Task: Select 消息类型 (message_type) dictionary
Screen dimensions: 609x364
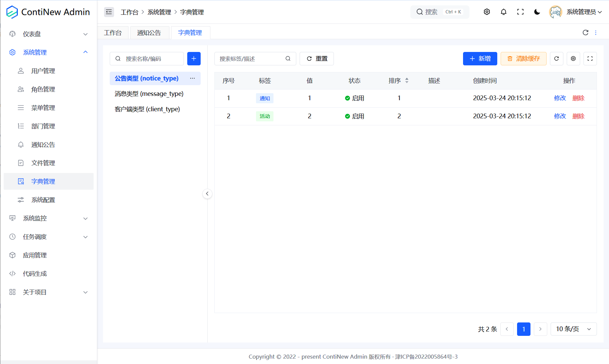Action: point(155,94)
